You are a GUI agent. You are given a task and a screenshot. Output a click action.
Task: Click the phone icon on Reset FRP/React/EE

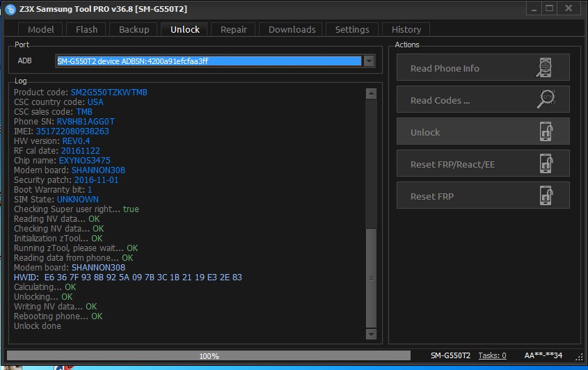(x=546, y=163)
